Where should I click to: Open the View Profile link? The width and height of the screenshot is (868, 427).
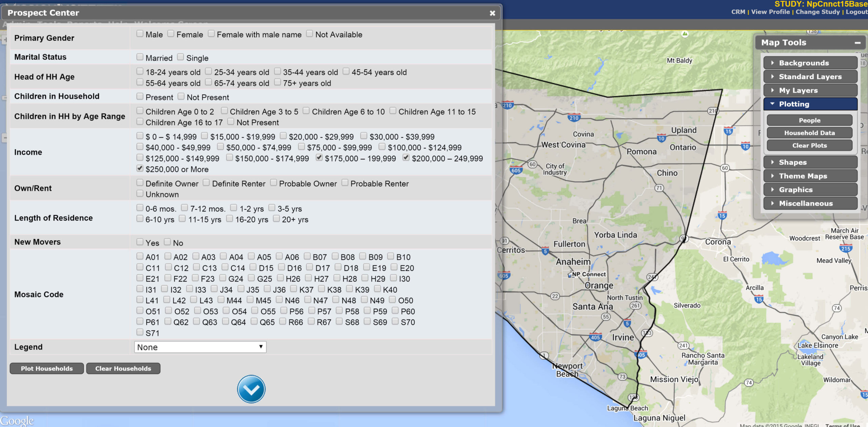pos(770,12)
